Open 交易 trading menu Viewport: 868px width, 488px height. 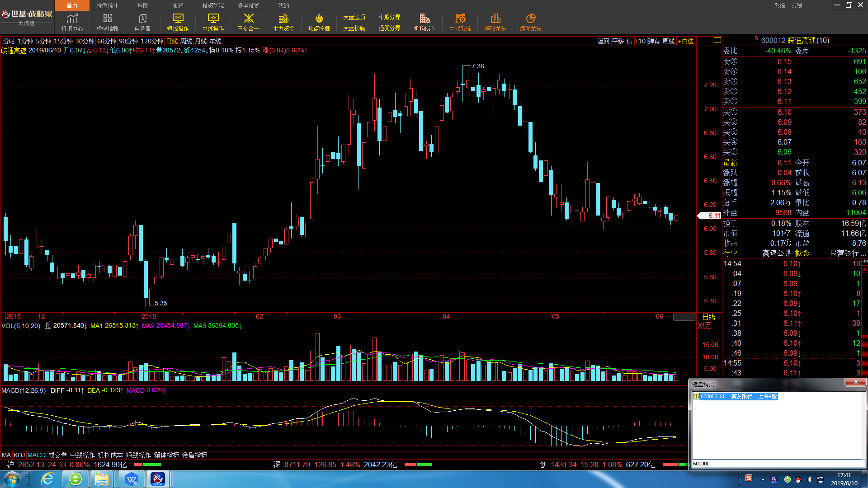tap(797, 5)
